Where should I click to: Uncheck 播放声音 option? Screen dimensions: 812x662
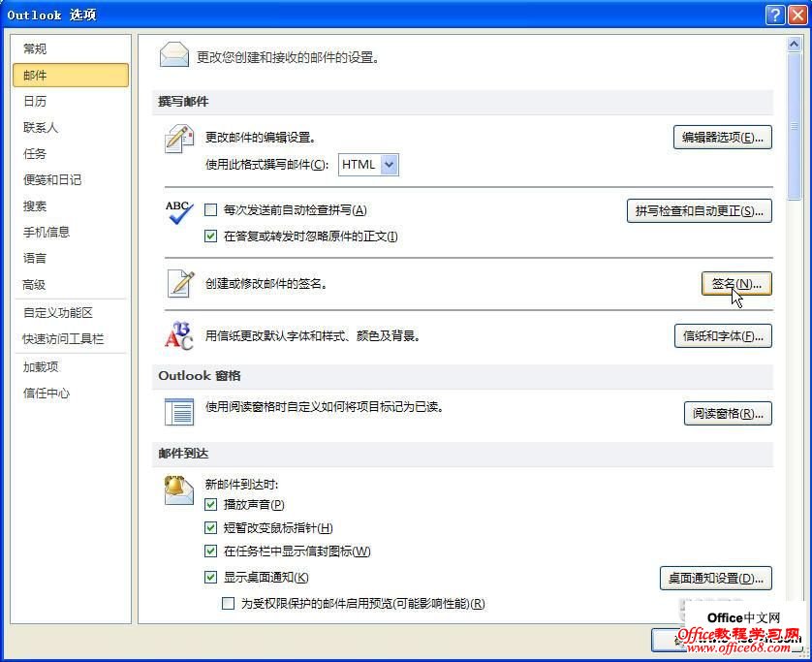point(211,504)
